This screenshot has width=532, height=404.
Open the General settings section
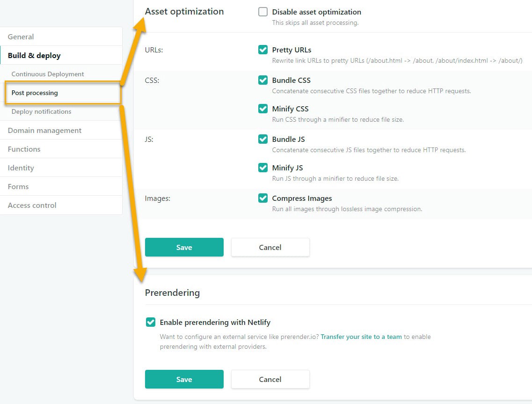pyautogui.click(x=21, y=37)
